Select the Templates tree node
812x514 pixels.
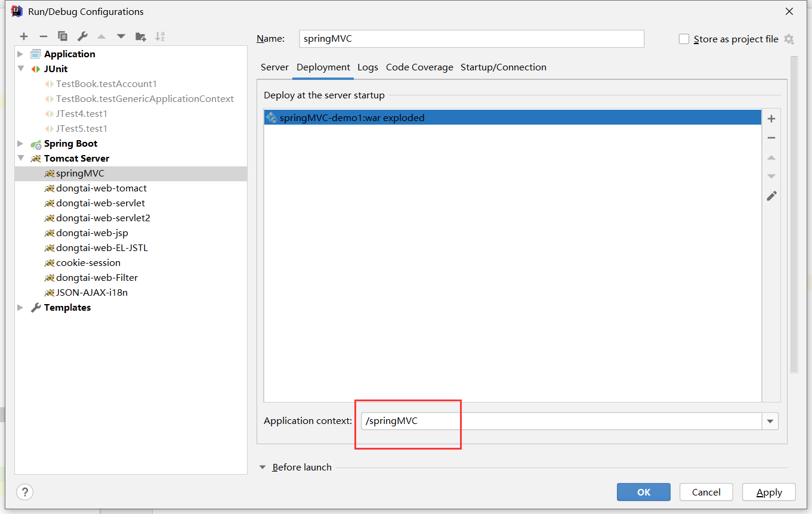point(67,308)
